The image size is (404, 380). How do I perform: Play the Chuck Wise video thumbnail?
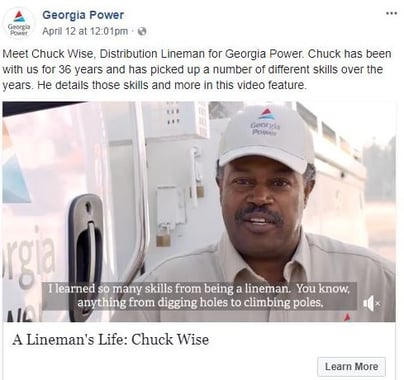tap(199, 212)
